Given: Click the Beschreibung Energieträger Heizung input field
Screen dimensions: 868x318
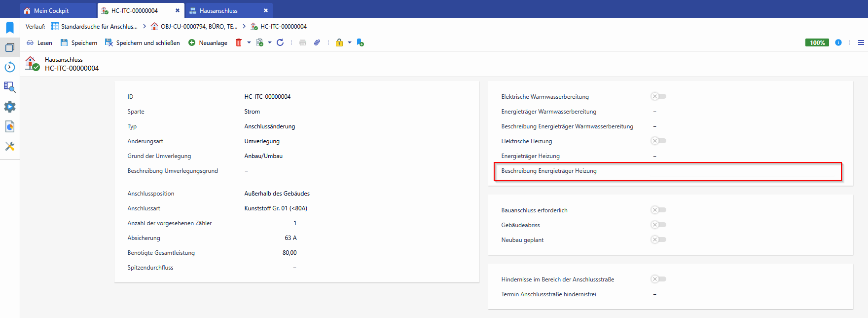Looking at the screenshot, I should tap(742, 171).
